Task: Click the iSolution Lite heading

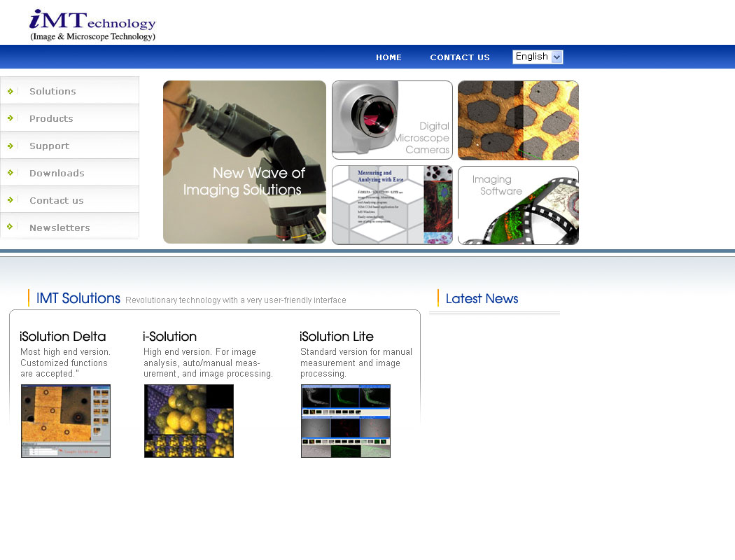Action: [x=337, y=337]
